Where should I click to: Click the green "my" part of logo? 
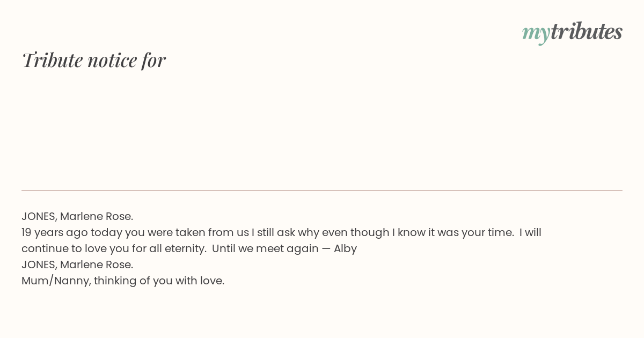536,34
